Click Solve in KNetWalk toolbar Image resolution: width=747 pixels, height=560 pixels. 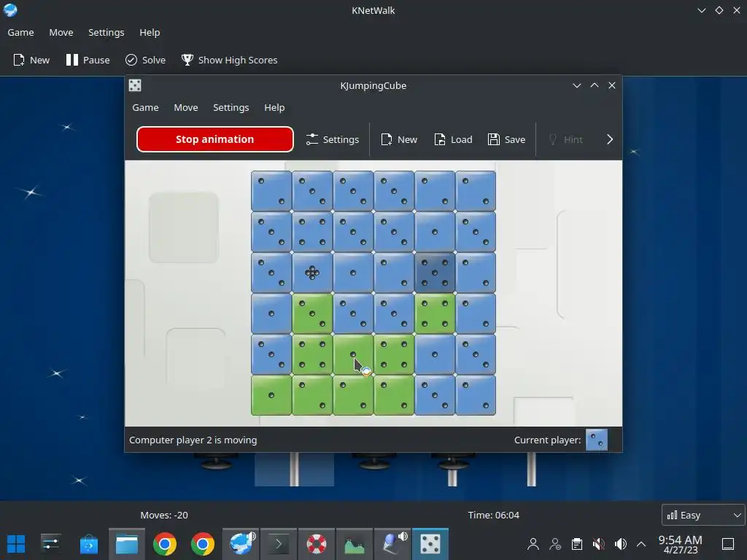coord(145,60)
